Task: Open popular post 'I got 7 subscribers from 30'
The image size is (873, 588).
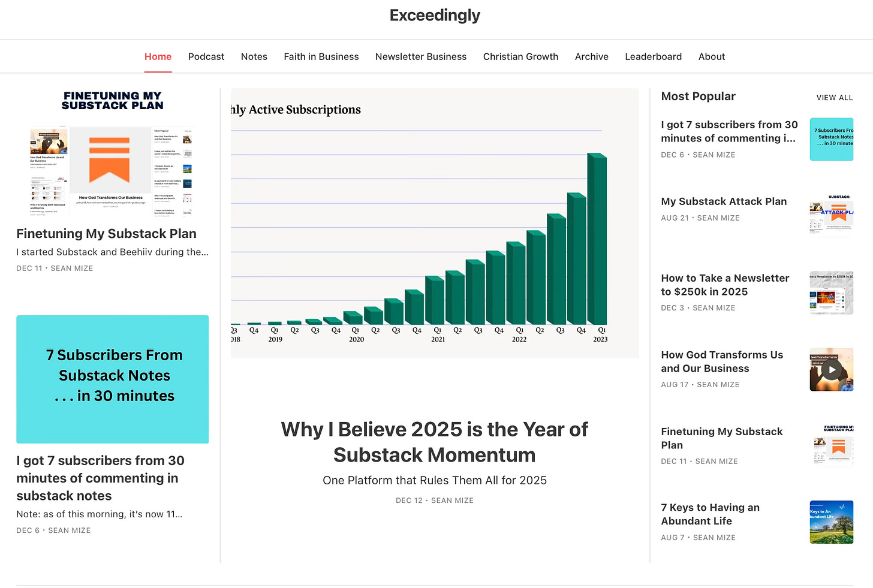Action: point(730,131)
